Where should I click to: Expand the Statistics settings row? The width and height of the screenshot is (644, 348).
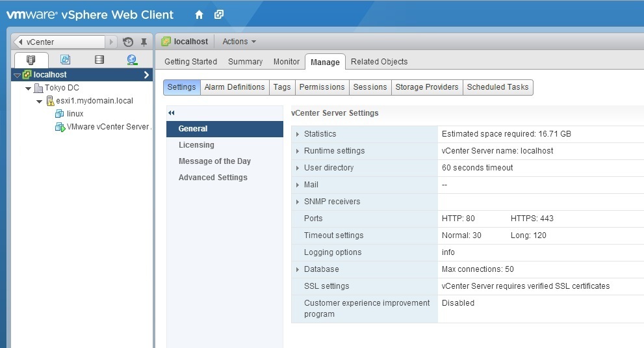(298, 134)
